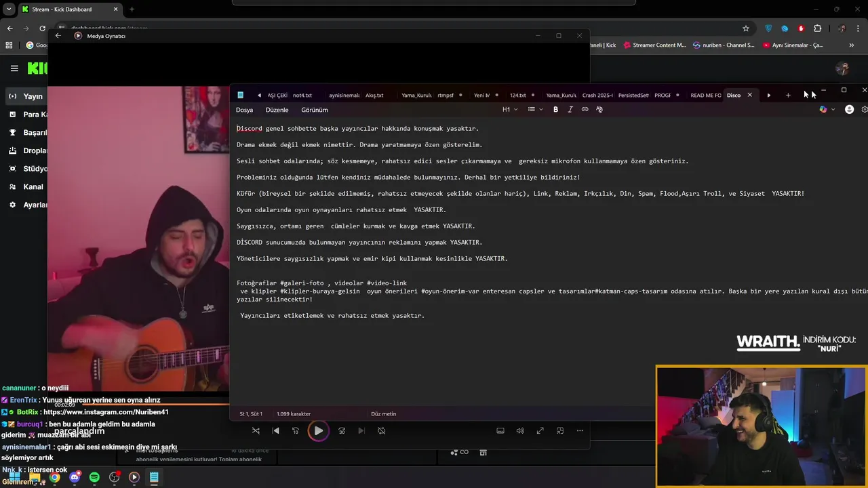Screen dimensions: 868x488
Task: Click the Play button in Media Player
Action: (x=318, y=430)
